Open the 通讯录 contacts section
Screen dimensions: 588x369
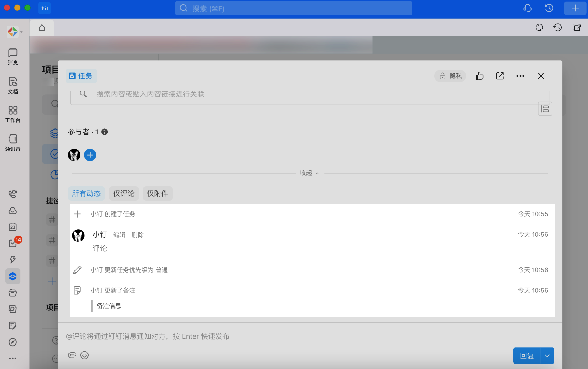coord(13,143)
